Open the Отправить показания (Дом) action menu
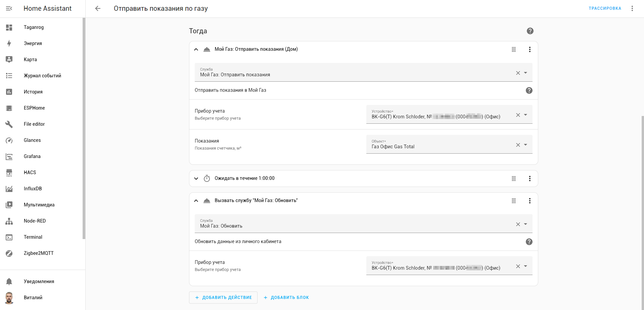Image resolution: width=644 pixels, height=310 pixels. pyautogui.click(x=530, y=49)
